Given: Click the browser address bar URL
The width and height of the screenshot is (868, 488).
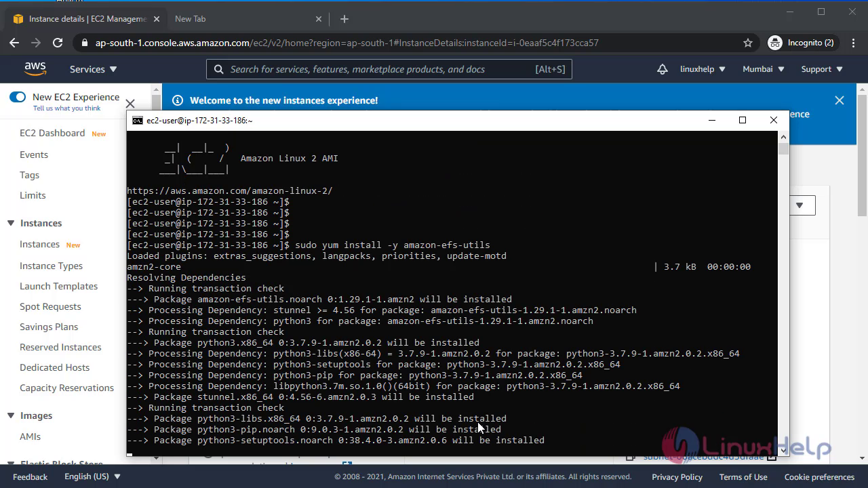Looking at the screenshot, I should [347, 43].
